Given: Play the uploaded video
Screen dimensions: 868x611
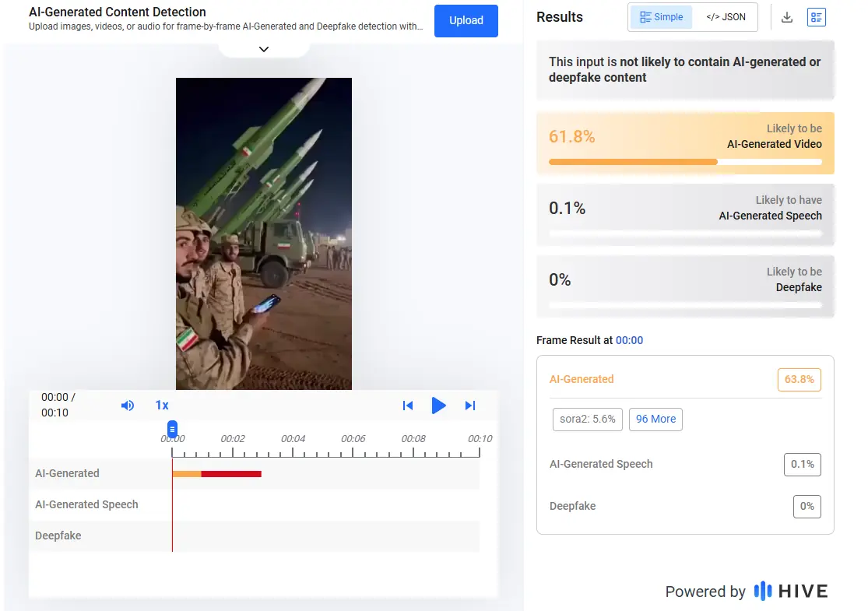Looking at the screenshot, I should (438, 406).
